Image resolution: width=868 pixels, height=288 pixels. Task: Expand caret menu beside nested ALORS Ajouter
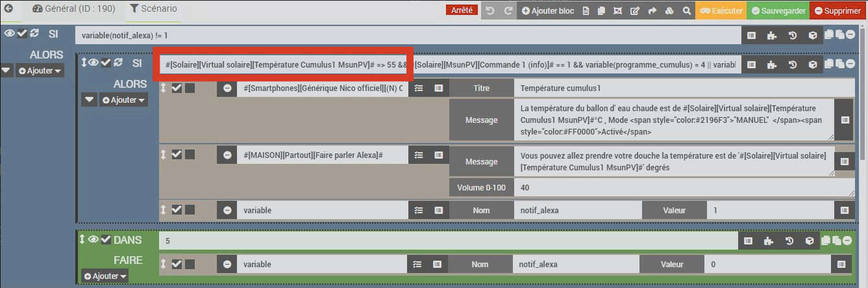[x=90, y=99]
